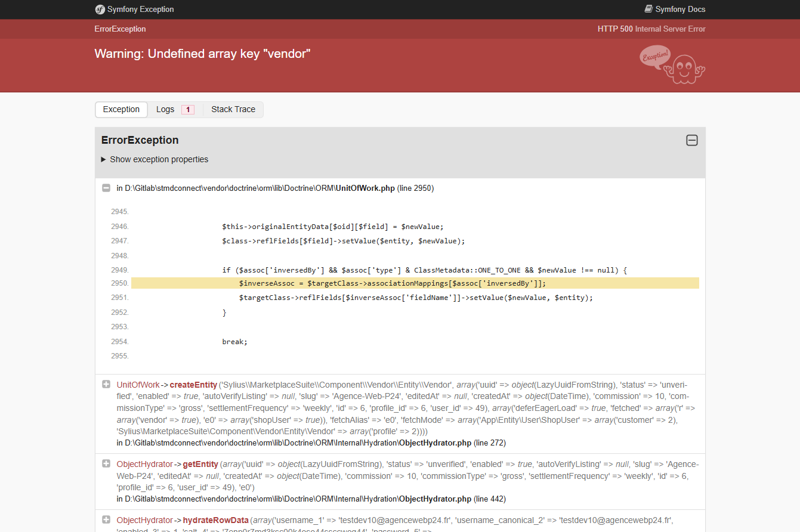The image size is (800, 532).
Task: Expand the hydrateRowData trace entry
Action: (x=106, y=520)
